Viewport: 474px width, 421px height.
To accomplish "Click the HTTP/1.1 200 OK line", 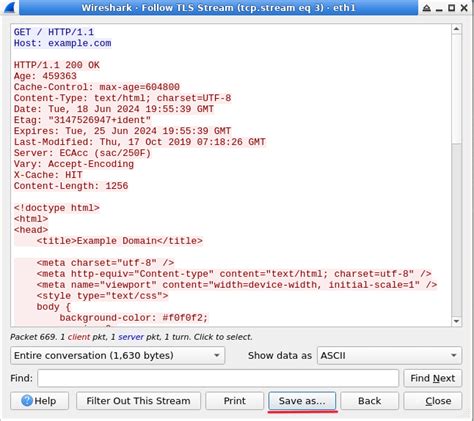I will coord(57,65).
